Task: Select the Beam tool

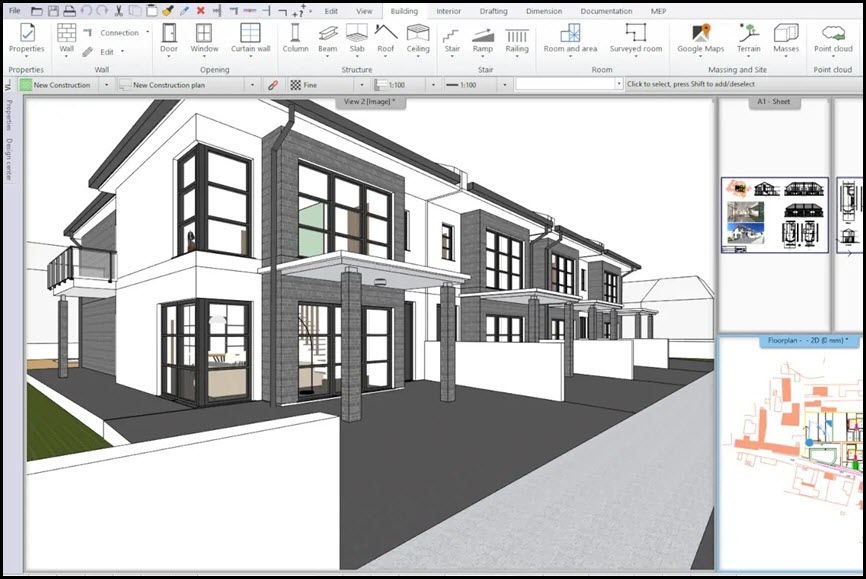Action: click(328, 39)
